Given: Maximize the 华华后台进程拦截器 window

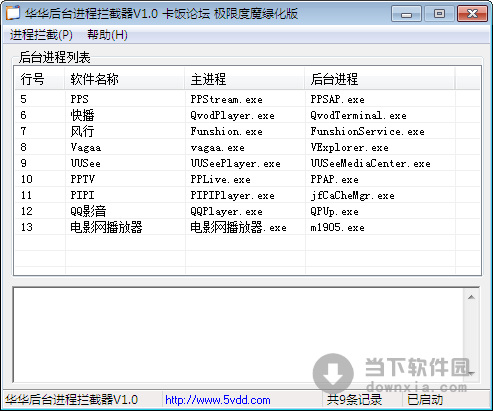Looking at the screenshot, I should pyautogui.click(x=439, y=14).
